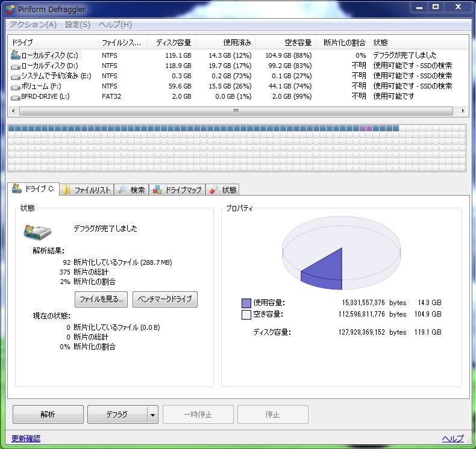The height and width of the screenshot is (449, 476).
Task: Click the 解析 button
Action: coord(48,415)
